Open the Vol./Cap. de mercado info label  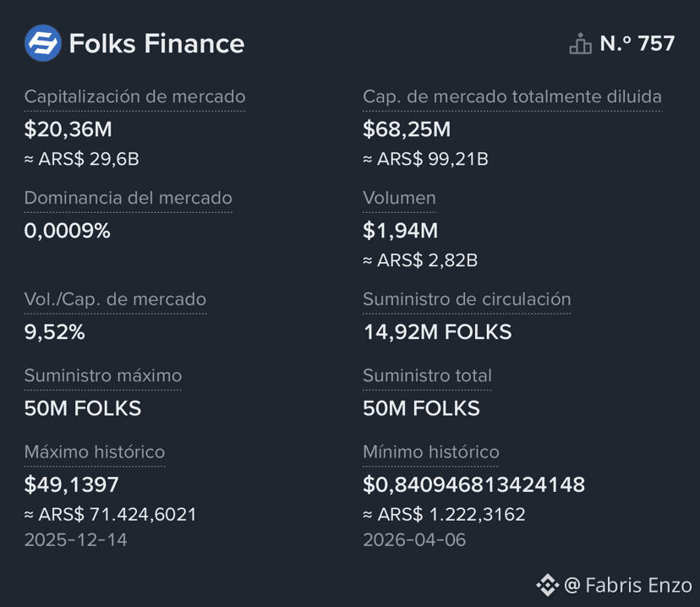[x=115, y=299]
